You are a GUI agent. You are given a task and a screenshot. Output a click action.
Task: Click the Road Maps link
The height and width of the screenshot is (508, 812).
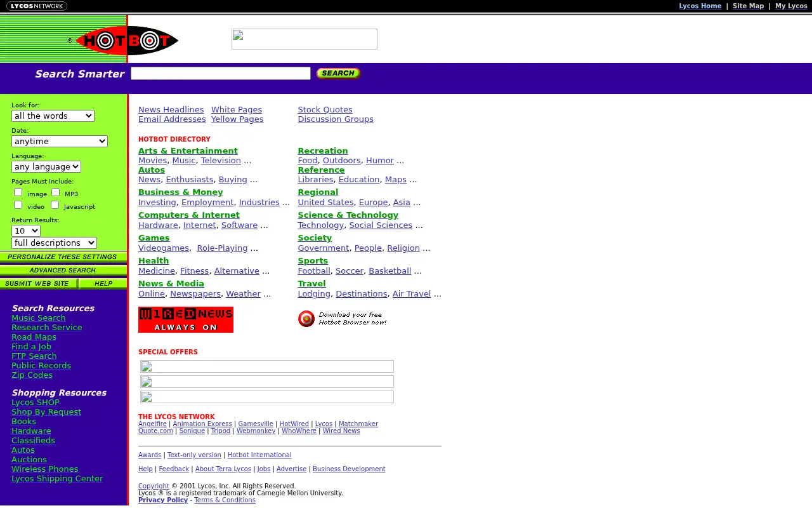coord(34,337)
